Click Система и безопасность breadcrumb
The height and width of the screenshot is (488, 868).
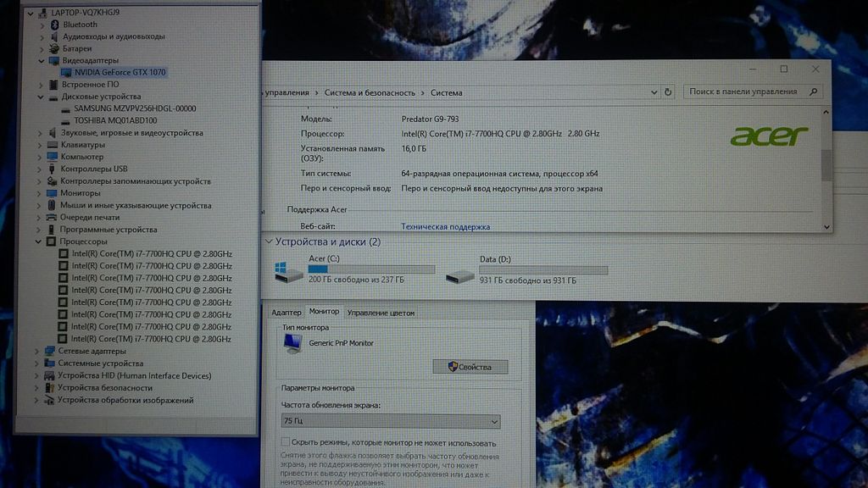(x=370, y=93)
